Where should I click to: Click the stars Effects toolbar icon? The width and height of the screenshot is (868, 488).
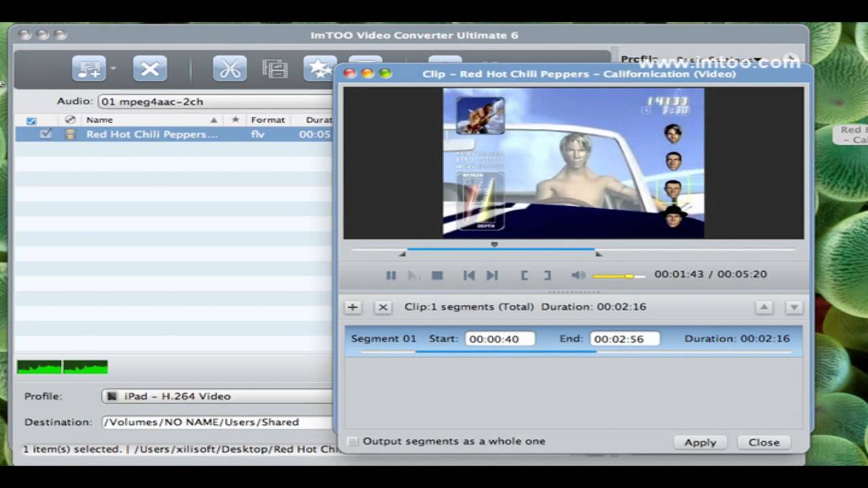click(x=319, y=68)
